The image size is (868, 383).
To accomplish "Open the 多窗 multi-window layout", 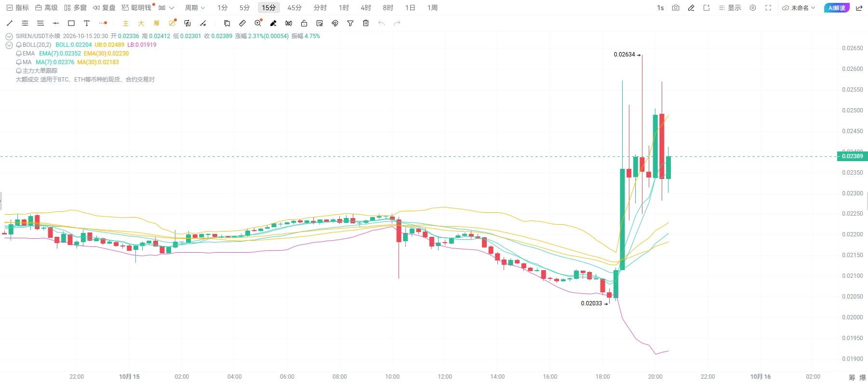I will click(75, 8).
